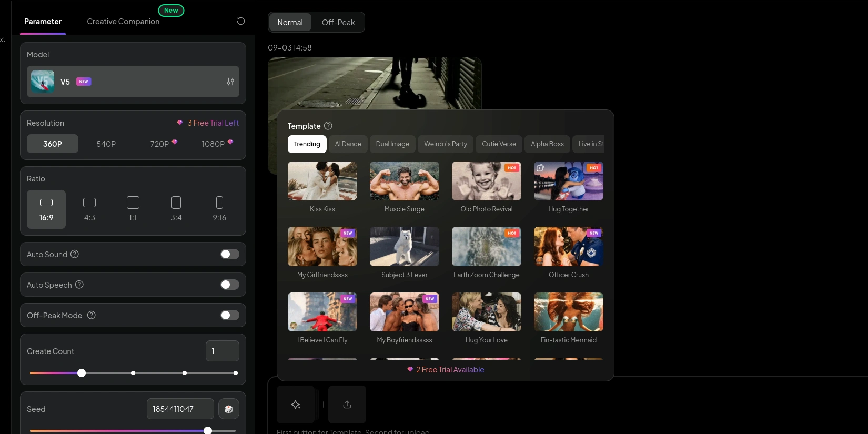
Task: Click the Seed number input field
Action: coord(180,409)
